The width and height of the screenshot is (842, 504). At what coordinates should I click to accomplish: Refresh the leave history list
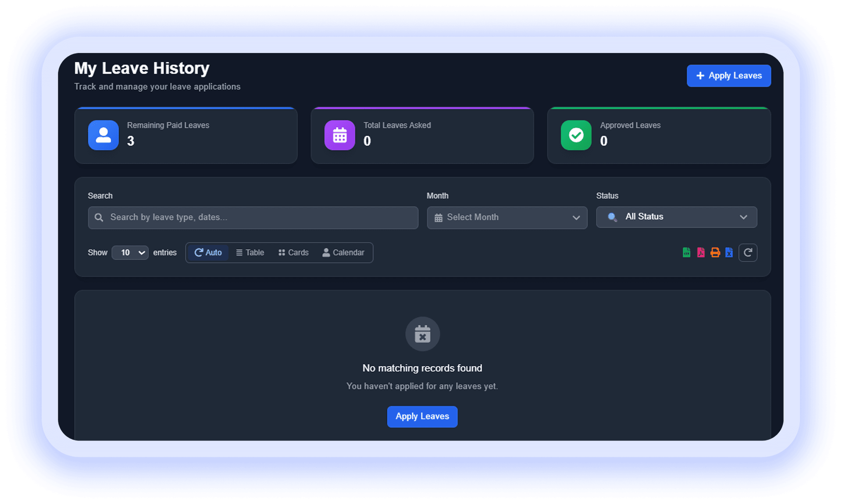[x=748, y=252]
